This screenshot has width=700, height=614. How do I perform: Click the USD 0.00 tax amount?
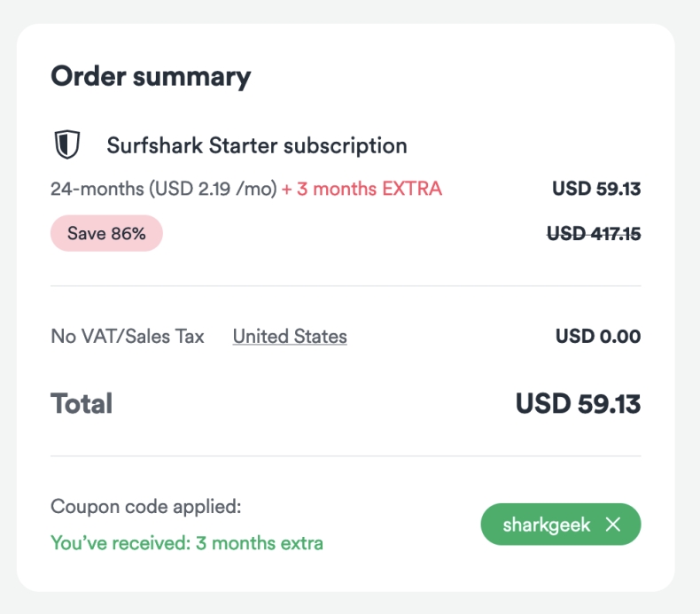pyautogui.click(x=597, y=337)
